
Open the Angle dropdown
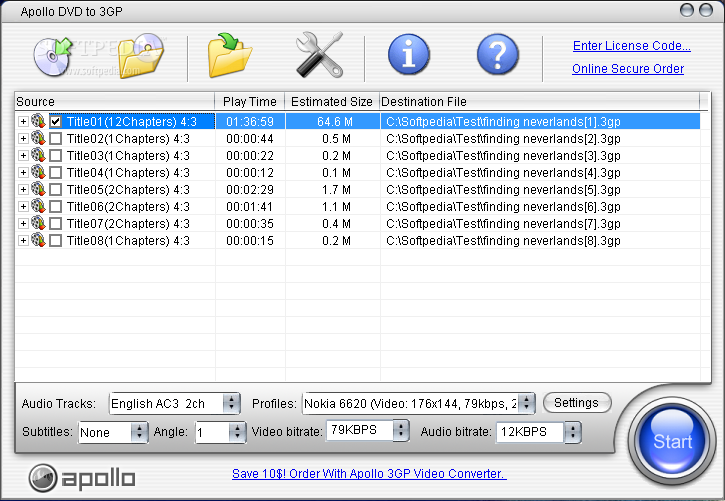[x=237, y=432]
